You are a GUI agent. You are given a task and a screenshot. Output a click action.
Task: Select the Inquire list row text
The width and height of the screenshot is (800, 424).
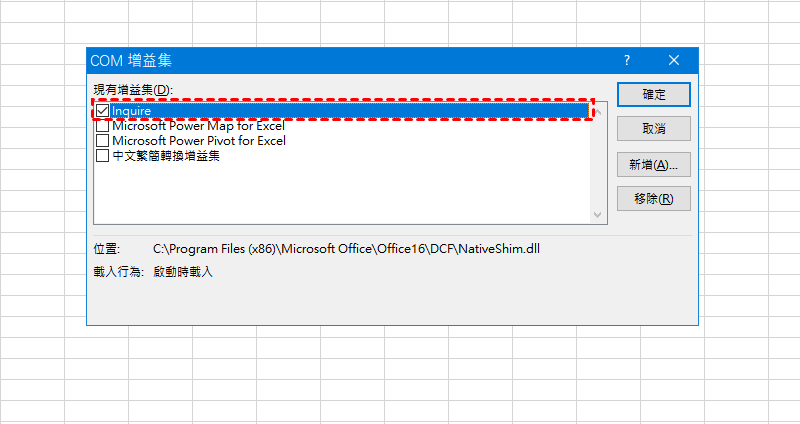point(132,111)
